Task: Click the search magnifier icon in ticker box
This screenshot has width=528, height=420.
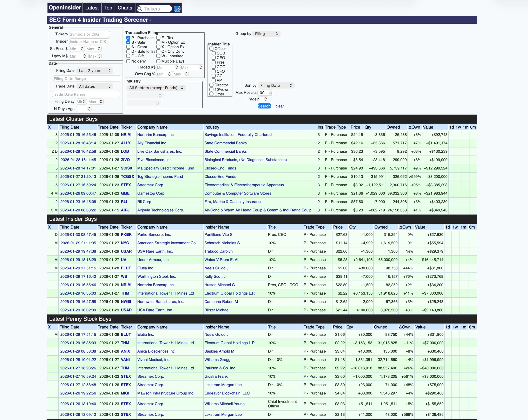Action: [140, 9]
